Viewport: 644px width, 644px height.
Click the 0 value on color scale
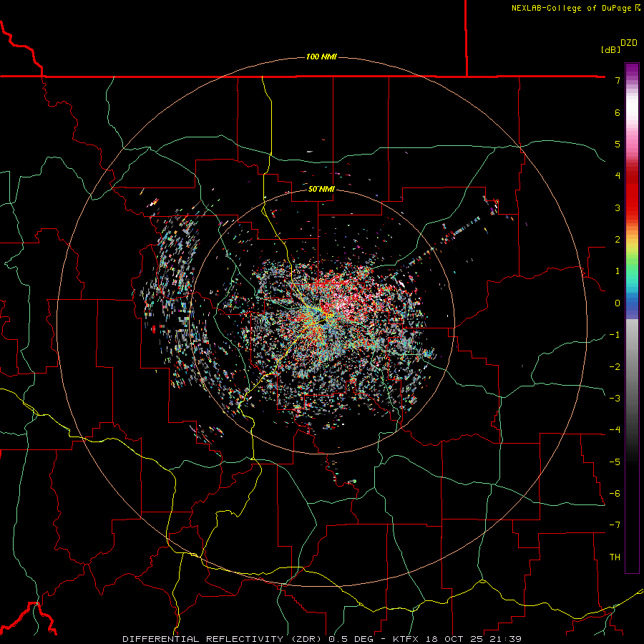coord(618,303)
